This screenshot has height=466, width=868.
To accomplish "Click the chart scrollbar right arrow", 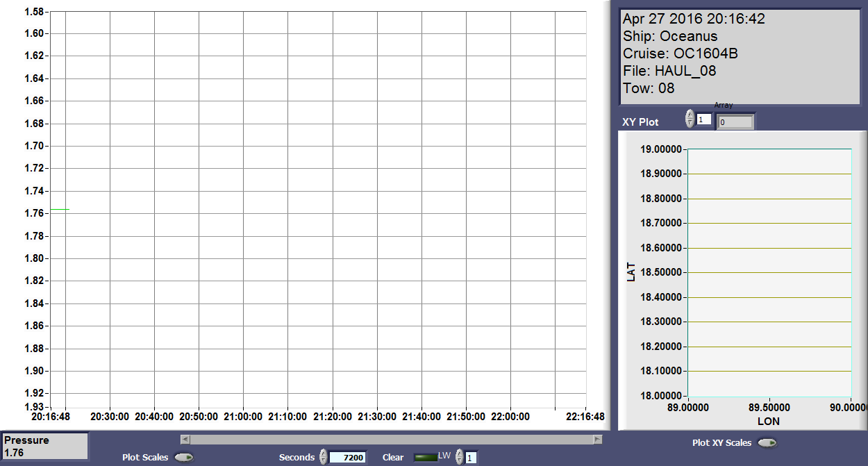I will click(597, 439).
